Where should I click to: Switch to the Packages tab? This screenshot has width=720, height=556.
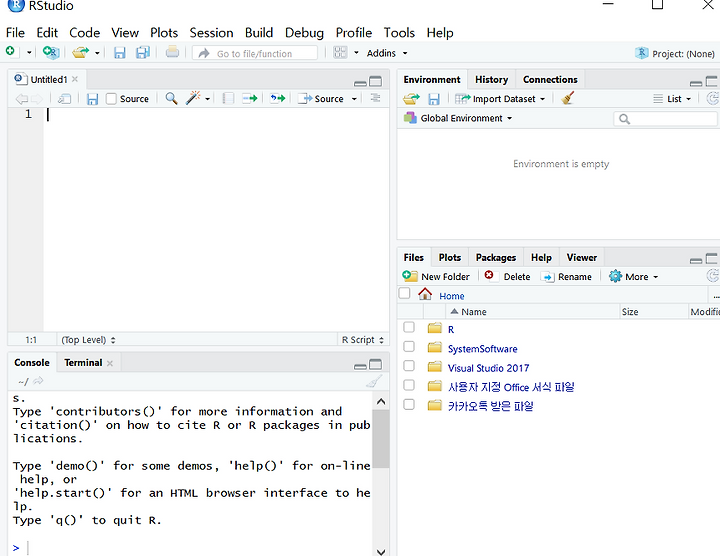point(495,258)
